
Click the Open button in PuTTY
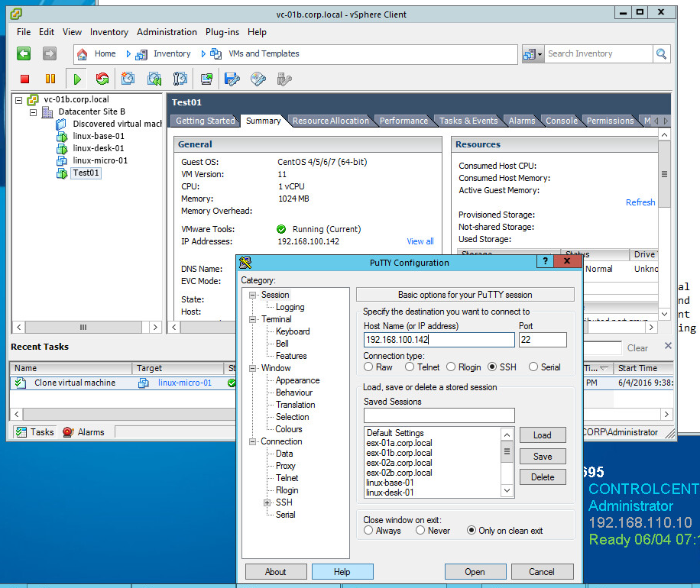[475, 571]
